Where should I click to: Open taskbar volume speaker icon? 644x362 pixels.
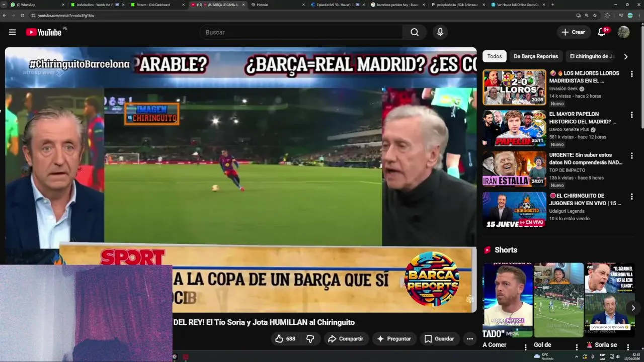tap(618, 356)
